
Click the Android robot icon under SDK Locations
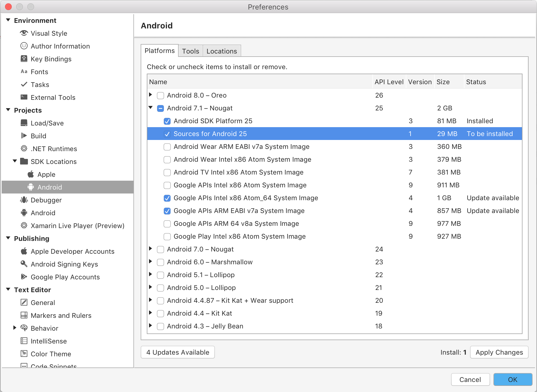coord(31,187)
